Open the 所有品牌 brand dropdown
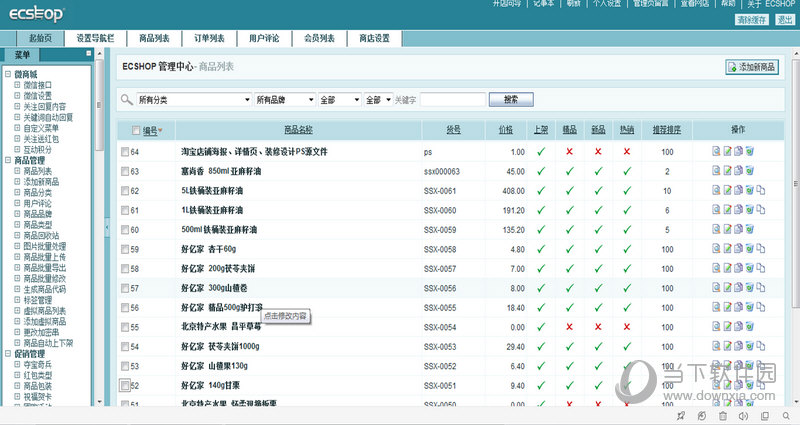The image size is (800, 425). click(x=285, y=99)
